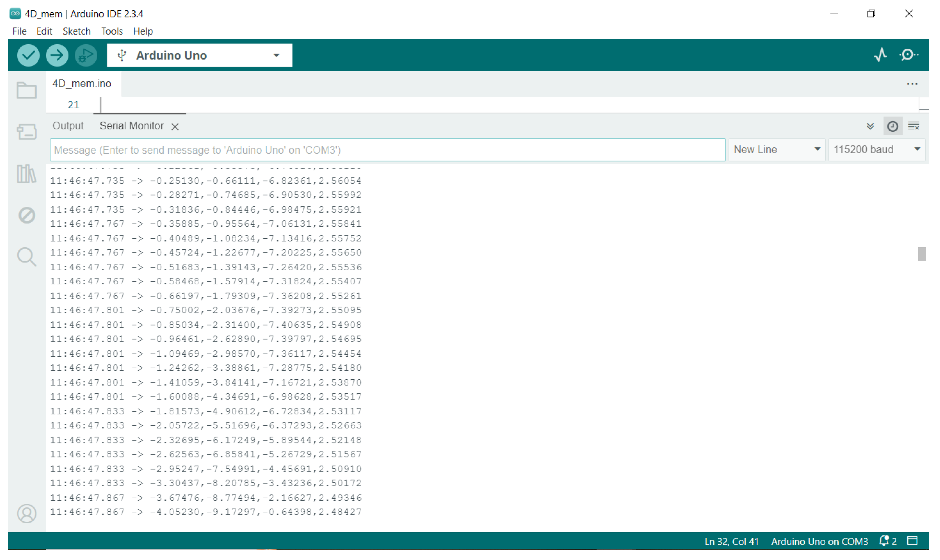Click the output line ending 2.55650

tap(206, 253)
